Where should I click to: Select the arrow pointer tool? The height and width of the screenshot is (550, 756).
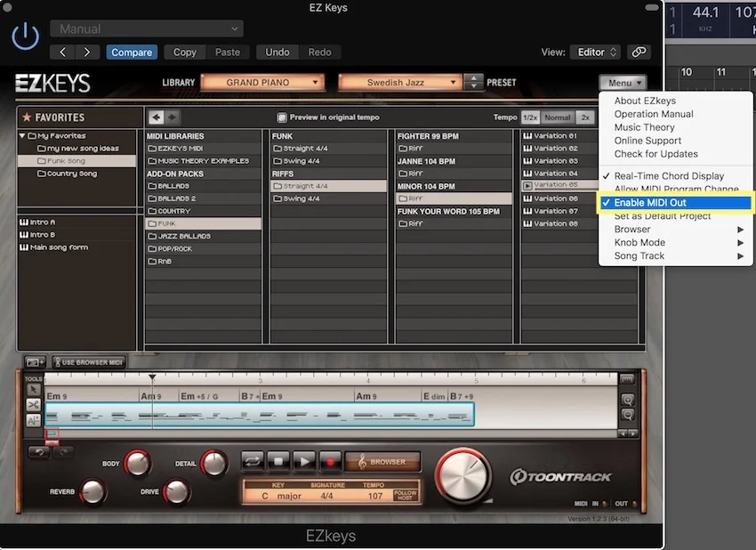tap(34, 389)
